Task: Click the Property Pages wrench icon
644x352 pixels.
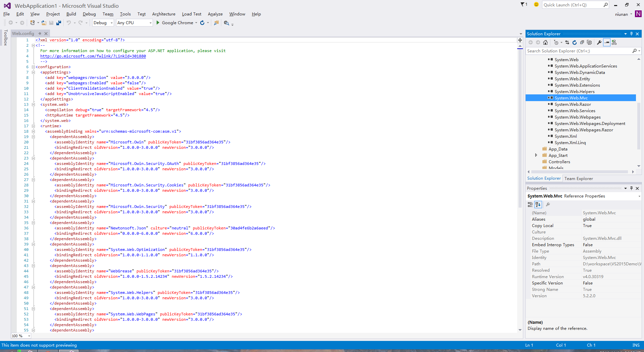Action: pyautogui.click(x=548, y=204)
